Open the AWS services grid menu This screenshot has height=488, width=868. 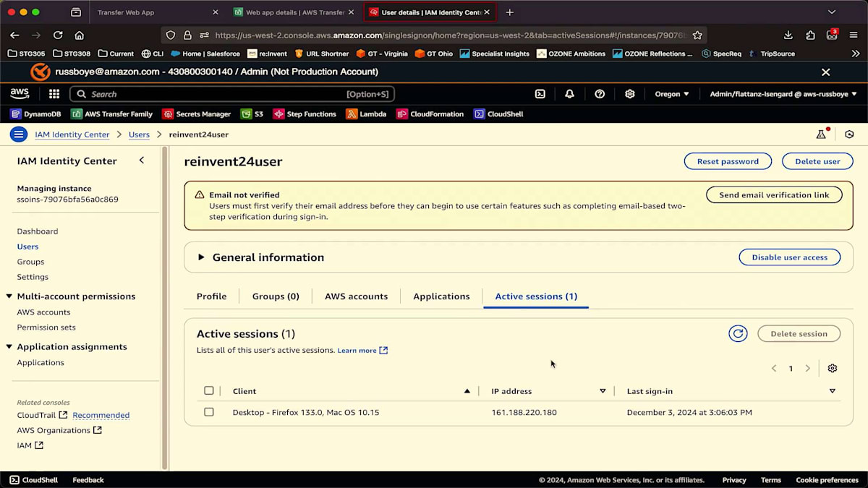tap(54, 94)
